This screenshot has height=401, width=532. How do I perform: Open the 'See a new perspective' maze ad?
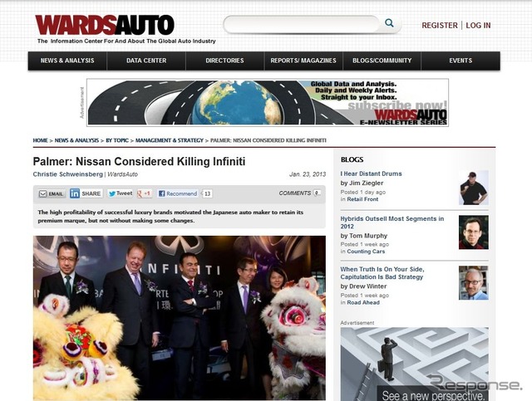pyautogui.click(x=415, y=364)
